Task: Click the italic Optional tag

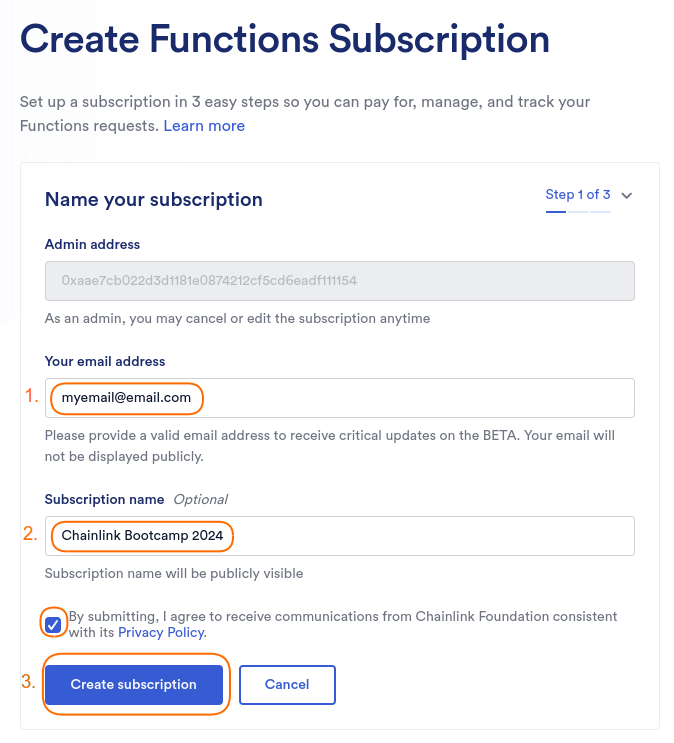Action: pos(200,499)
